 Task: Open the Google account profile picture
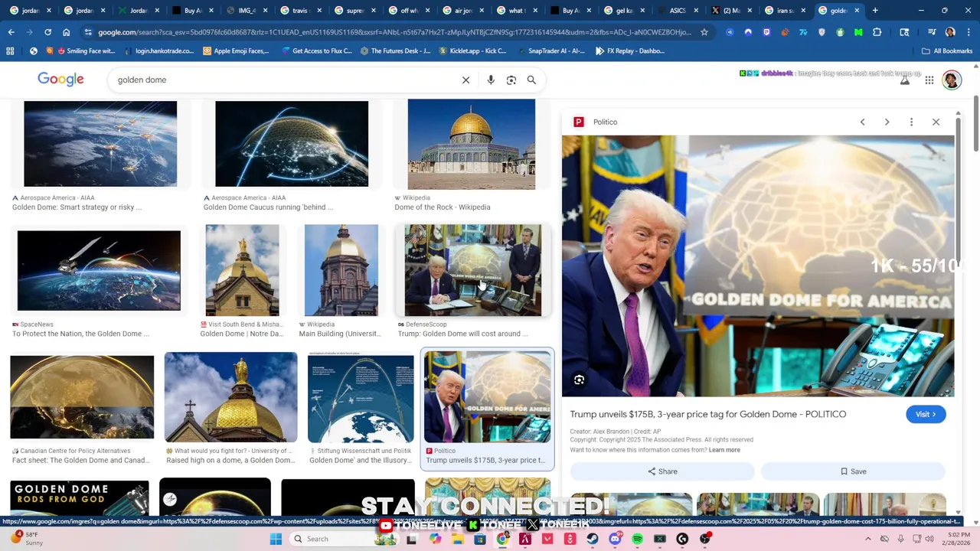(952, 80)
